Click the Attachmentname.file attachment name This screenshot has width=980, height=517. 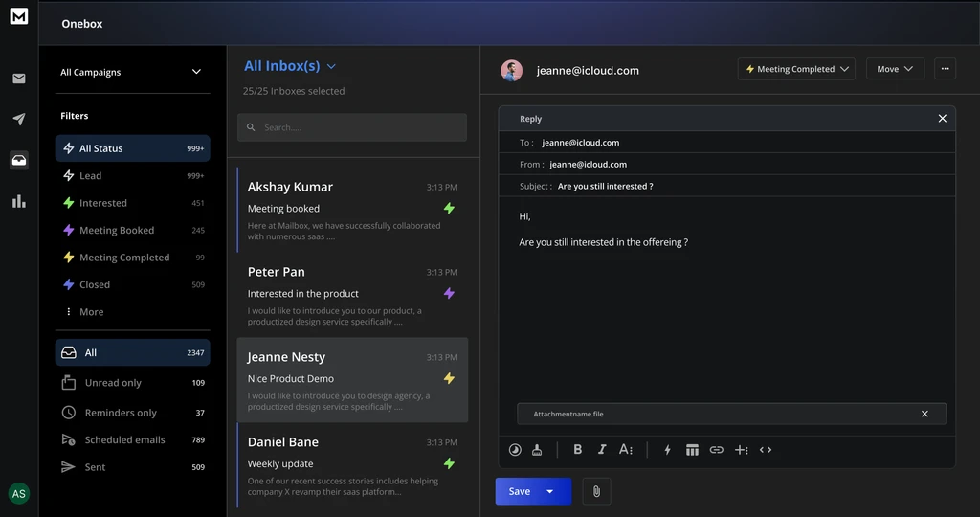tap(568, 414)
